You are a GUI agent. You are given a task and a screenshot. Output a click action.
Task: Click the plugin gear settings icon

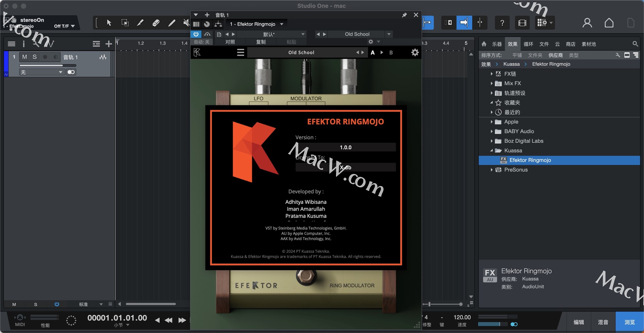415,52
